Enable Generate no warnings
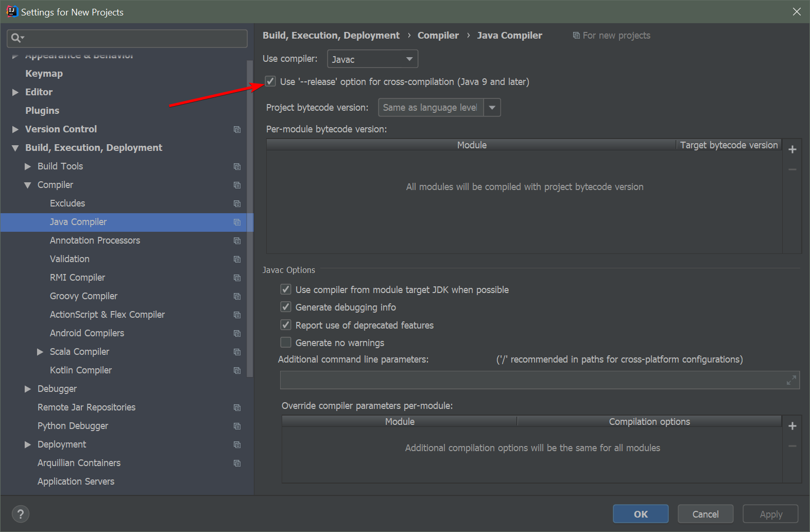Image resolution: width=810 pixels, height=532 pixels. coord(286,342)
